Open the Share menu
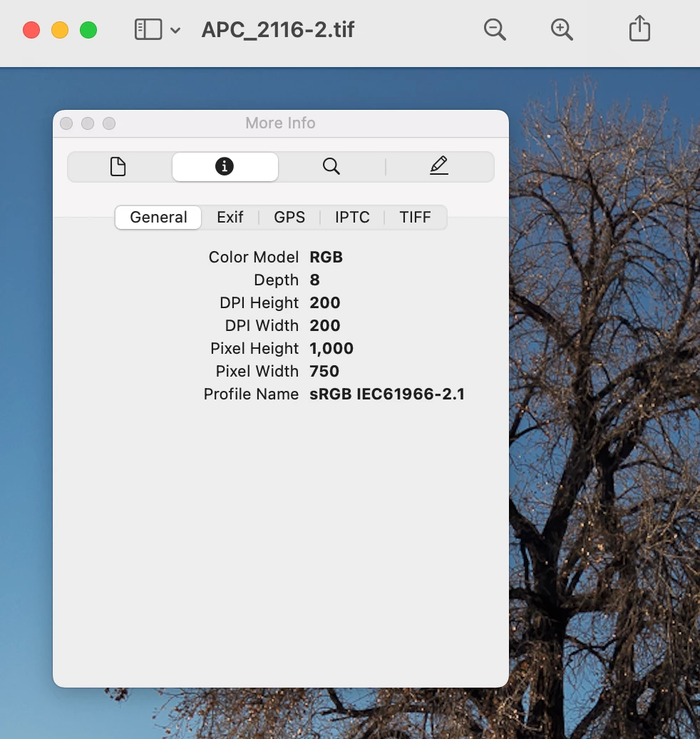This screenshot has height=739, width=700. tap(639, 29)
